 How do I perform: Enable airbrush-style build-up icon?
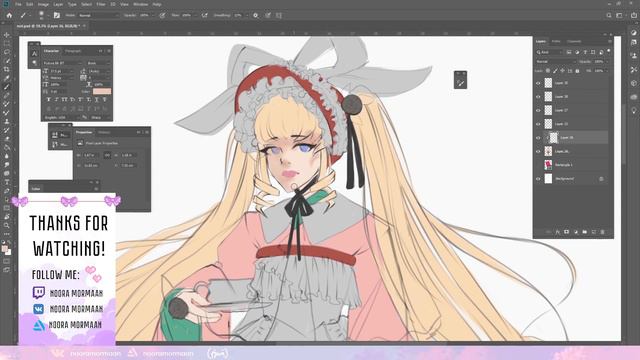204,15
